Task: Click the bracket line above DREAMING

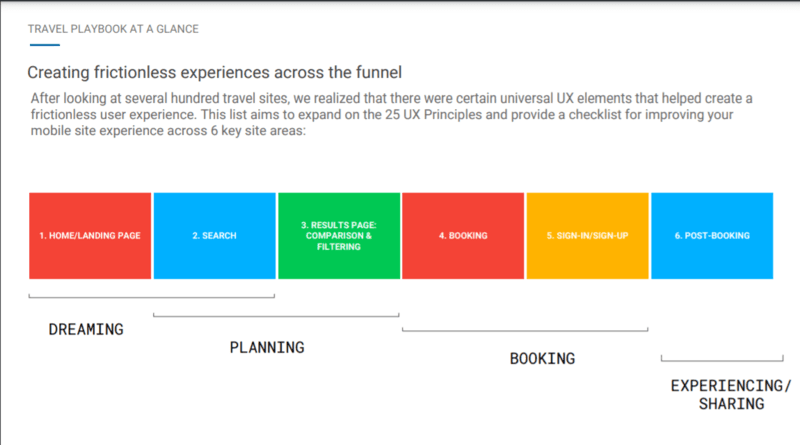Action: (152, 296)
